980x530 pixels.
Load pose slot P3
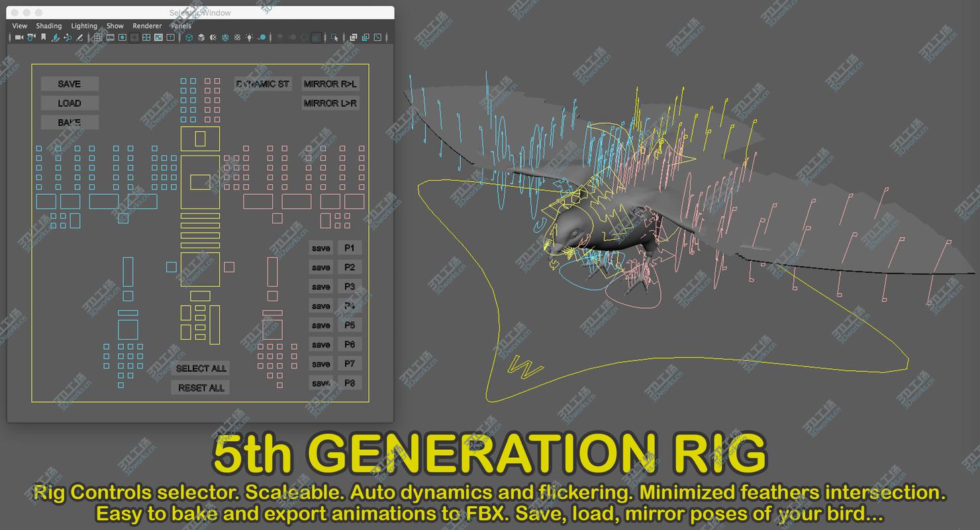click(x=350, y=286)
